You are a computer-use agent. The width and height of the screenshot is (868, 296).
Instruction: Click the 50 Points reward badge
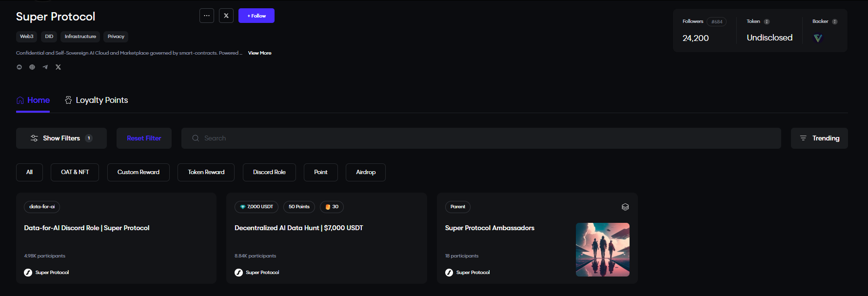[299, 207]
